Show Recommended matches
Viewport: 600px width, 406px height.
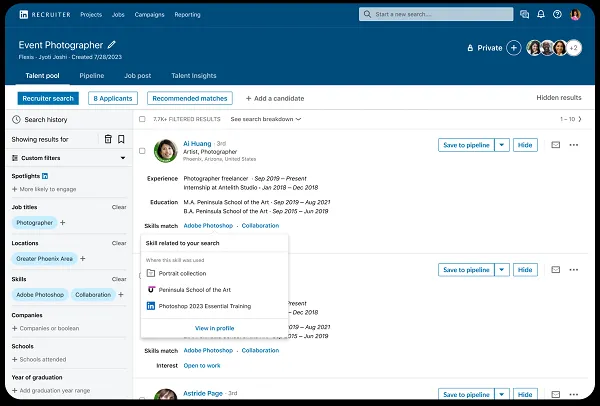(190, 98)
